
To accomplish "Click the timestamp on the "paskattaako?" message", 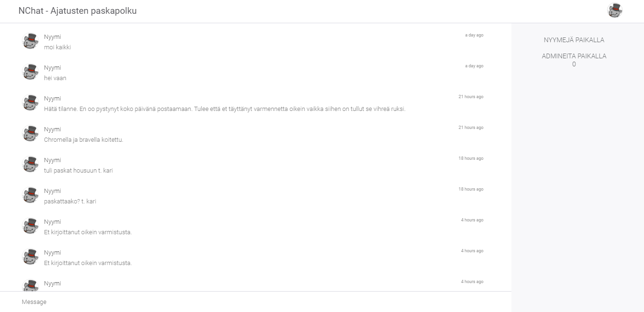I will [471, 189].
